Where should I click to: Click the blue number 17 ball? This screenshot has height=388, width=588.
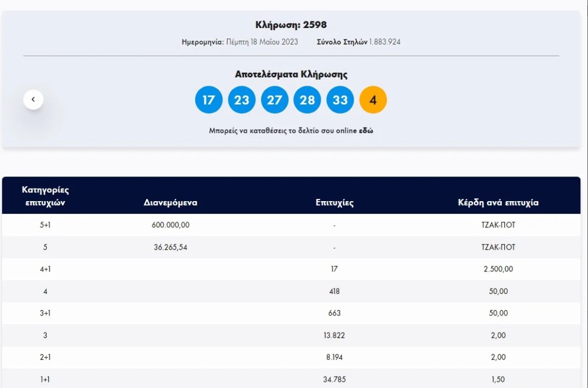(x=208, y=100)
